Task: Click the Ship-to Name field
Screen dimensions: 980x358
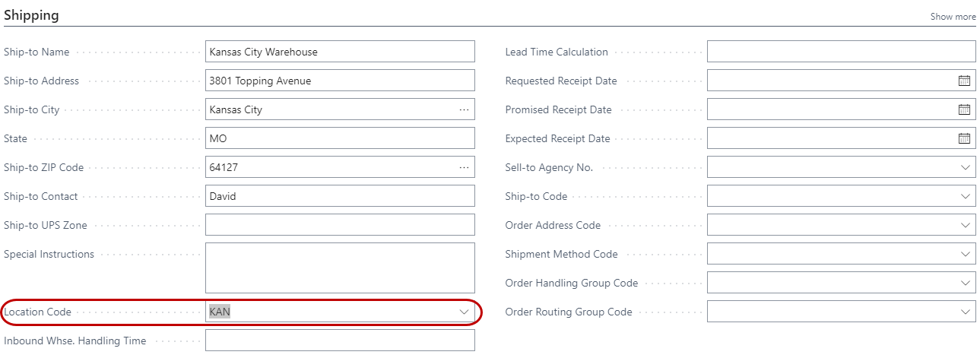Action: point(339,52)
